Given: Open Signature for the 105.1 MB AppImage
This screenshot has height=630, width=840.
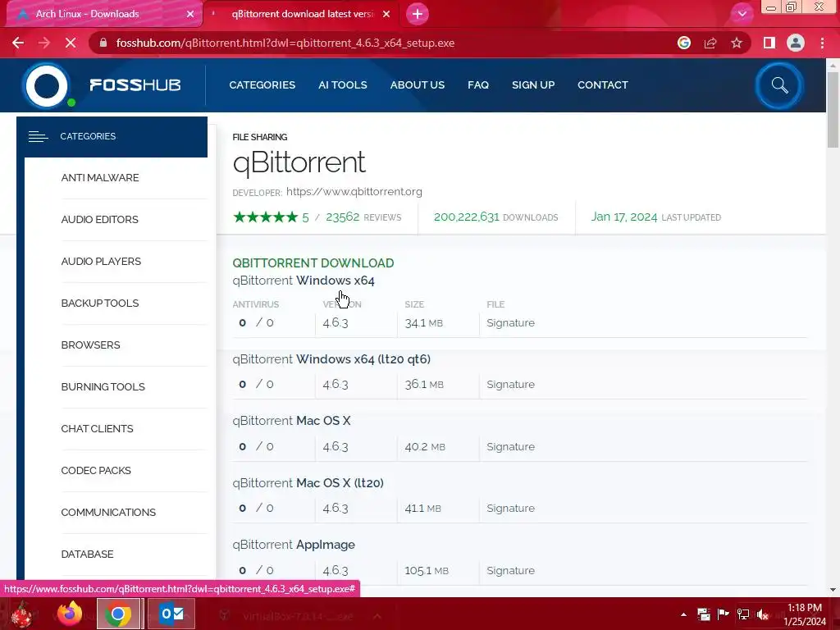Looking at the screenshot, I should pos(510,571).
